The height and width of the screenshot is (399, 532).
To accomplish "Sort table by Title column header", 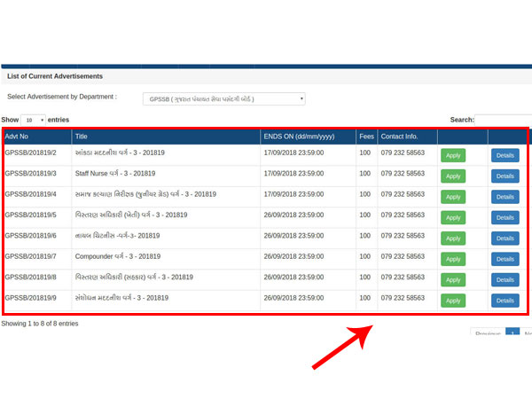I will [x=166, y=137].
